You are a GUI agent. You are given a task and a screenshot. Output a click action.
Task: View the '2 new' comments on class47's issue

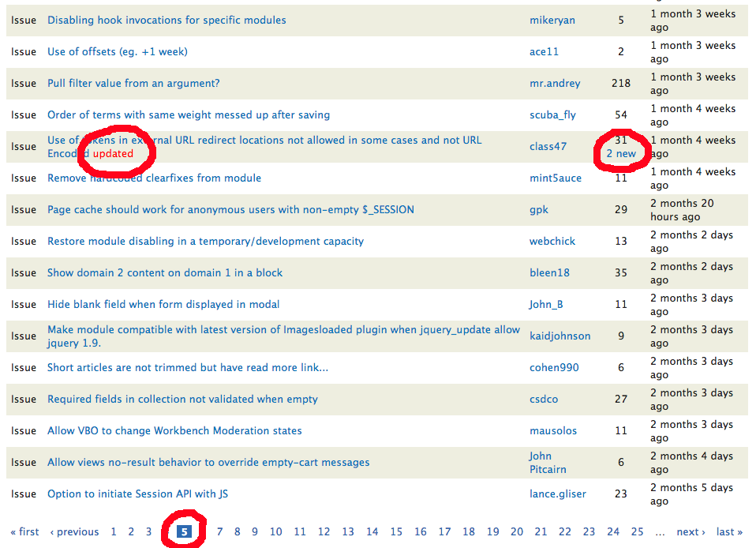tap(621, 153)
